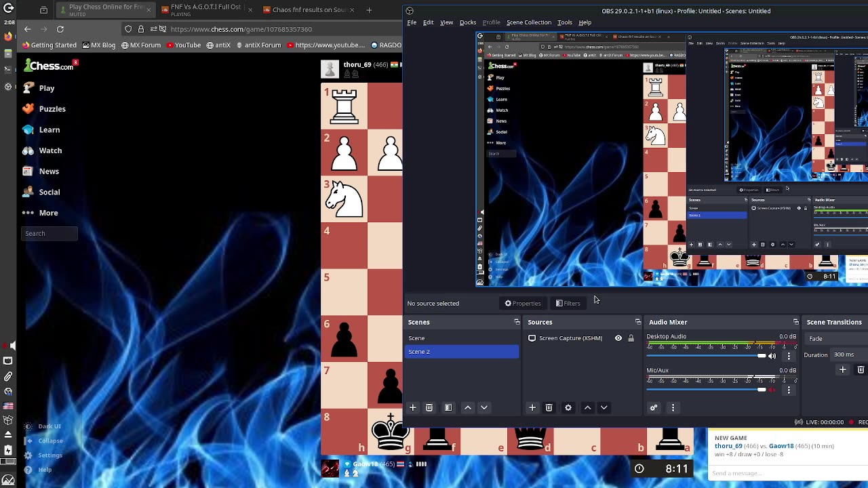868x488 pixels.
Task: Open Learn on chess.com sidebar
Action: (41, 129)
